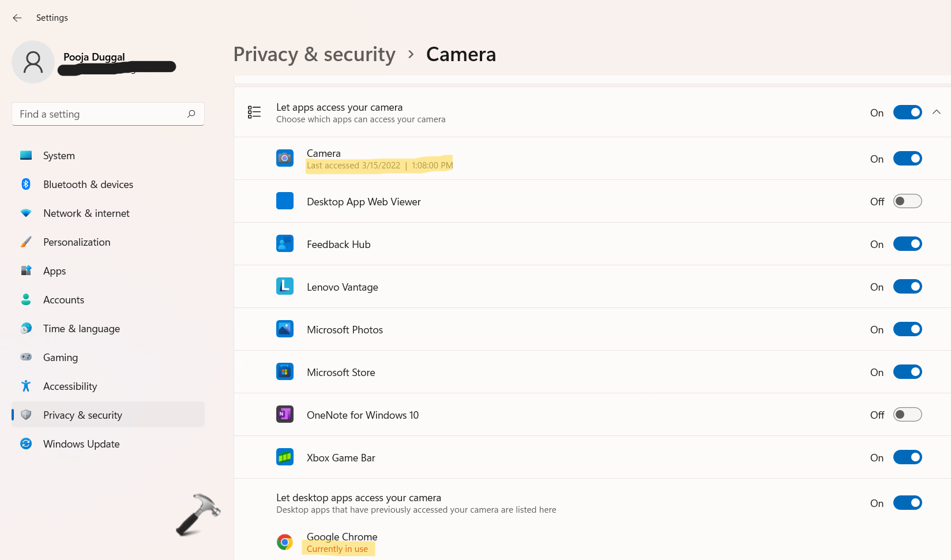This screenshot has height=560, width=951.
Task: Click the search magnifier icon
Action: pos(191,114)
